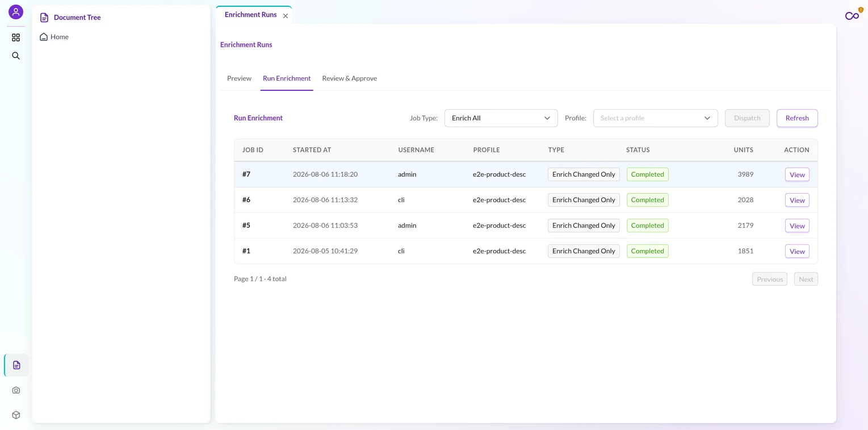The image size is (868, 430).
Task: Click the TYPE column header
Action: (x=556, y=150)
